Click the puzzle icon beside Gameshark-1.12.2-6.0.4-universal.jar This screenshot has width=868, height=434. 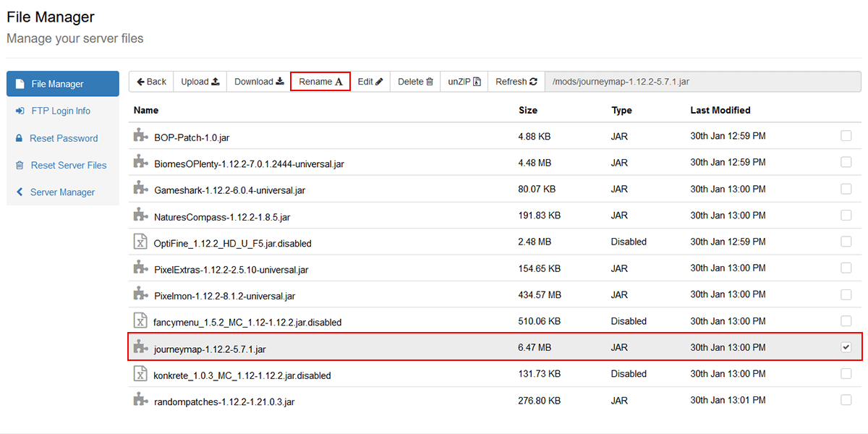[140, 188]
